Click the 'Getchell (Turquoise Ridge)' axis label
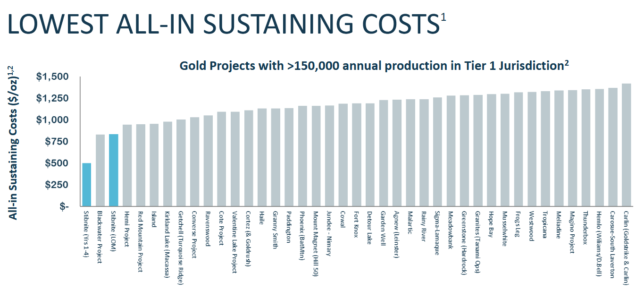Image resolution: width=644 pixels, height=299 pixels. (181, 248)
